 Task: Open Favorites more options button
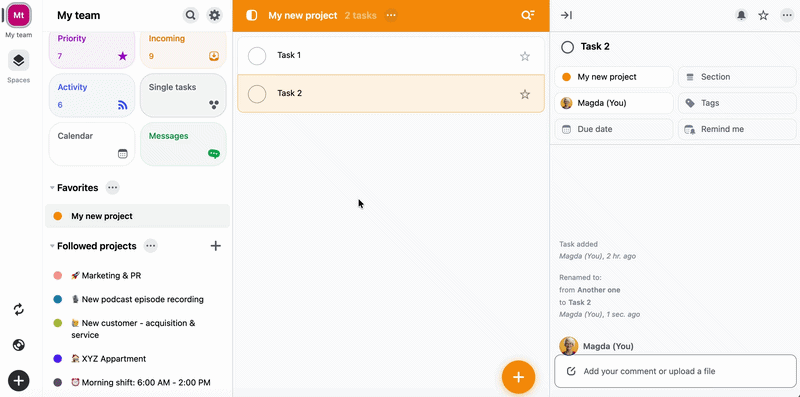(113, 188)
